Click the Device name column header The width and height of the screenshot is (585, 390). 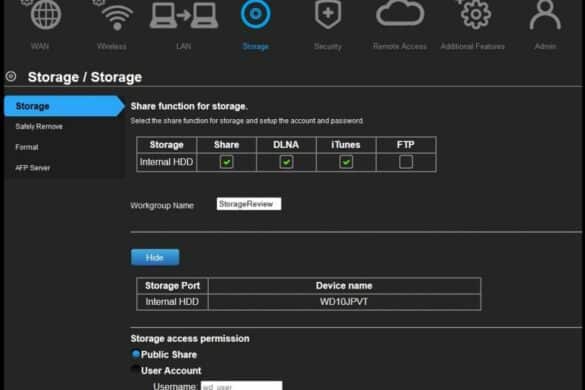click(x=344, y=286)
